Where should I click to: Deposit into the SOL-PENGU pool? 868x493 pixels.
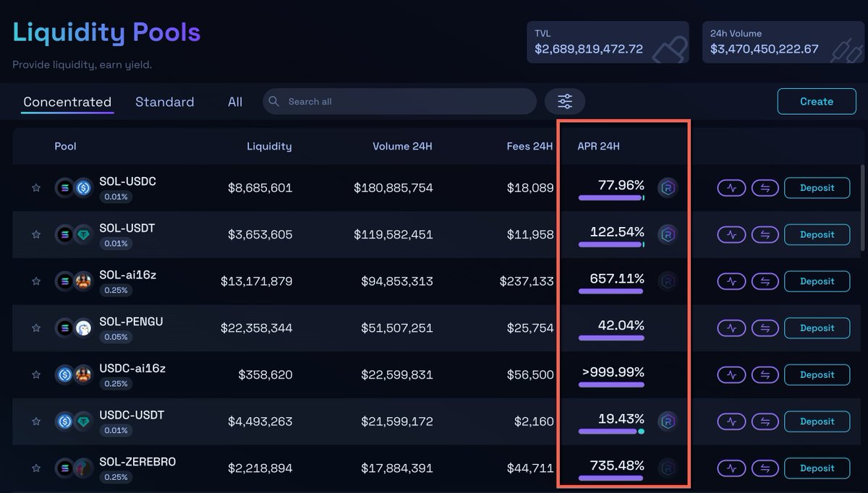point(817,328)
